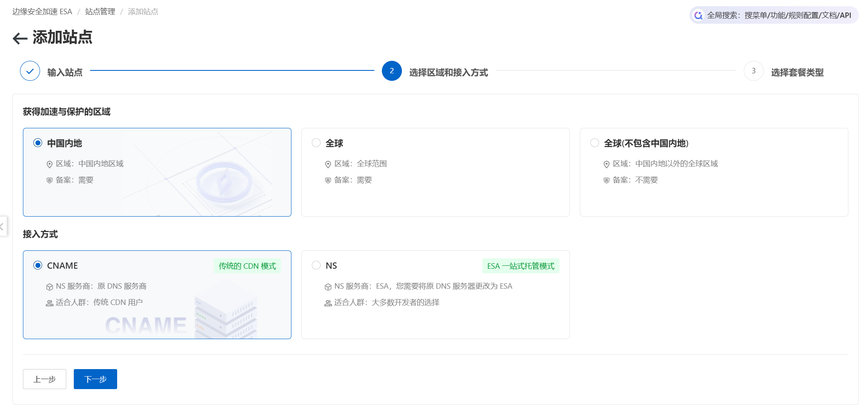Click the users icon beside 适合人群: 大多数开发者的选择
The height and width of the screenshot is (412, 868).
328,303
